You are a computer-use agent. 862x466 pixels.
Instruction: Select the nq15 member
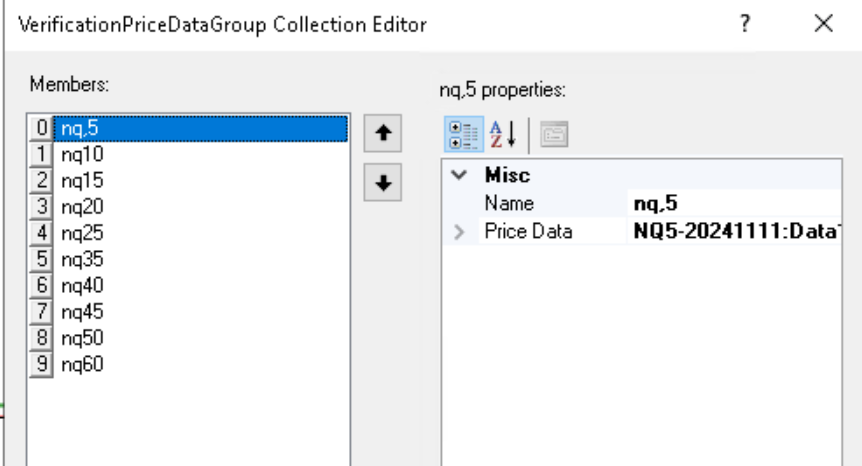82,181
